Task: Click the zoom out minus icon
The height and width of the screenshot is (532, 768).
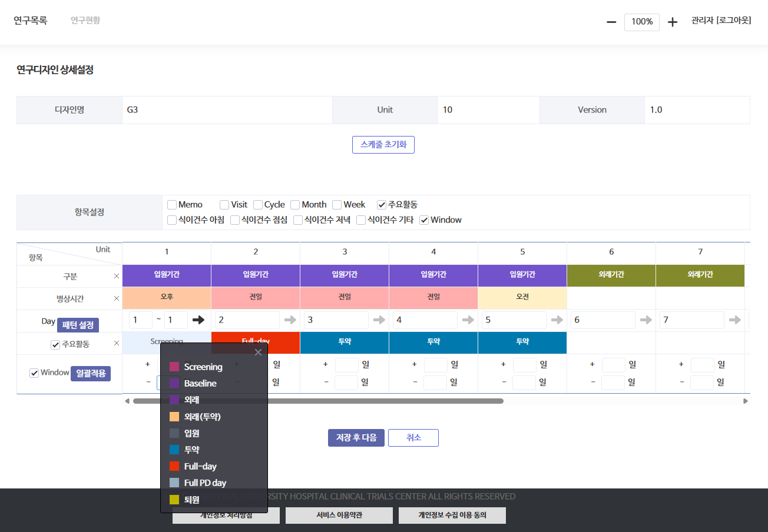Action: tap(611, 22)
